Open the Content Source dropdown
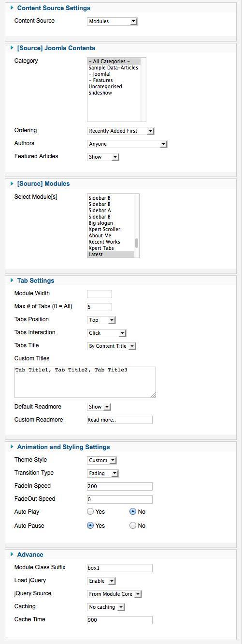Image resolution: width=242 pixels, height=644 pixels. click(x=112, y=21)
